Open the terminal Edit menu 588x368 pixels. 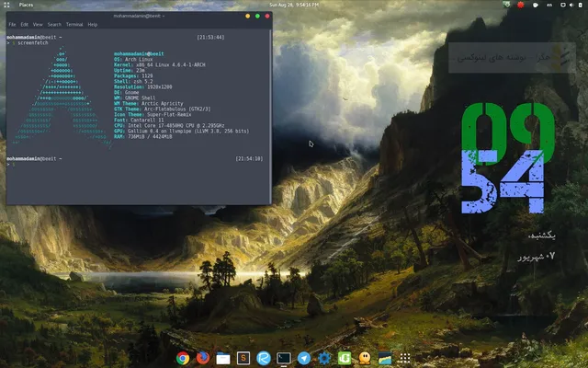(25, 25)
